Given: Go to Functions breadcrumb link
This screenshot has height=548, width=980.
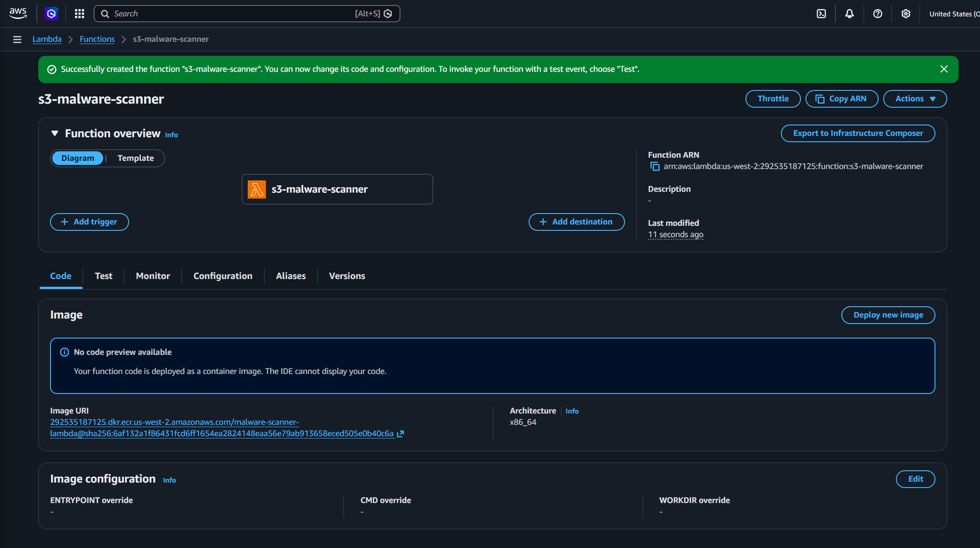Looking at the screenshot, I should coord(97,40).
